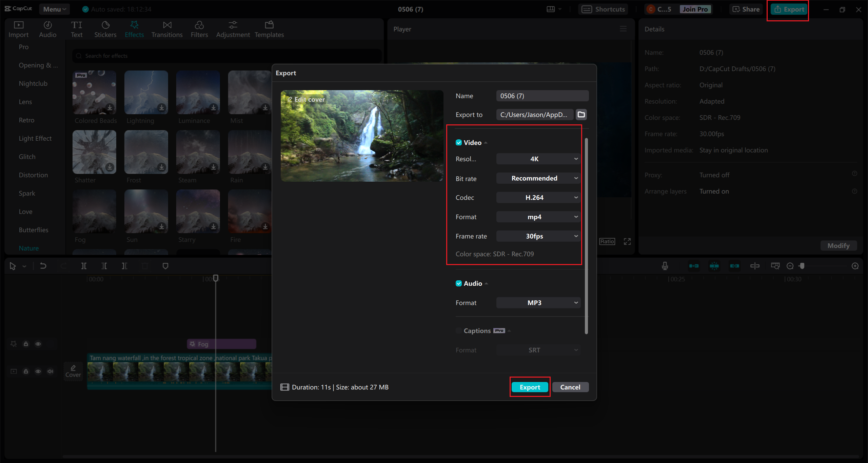Open the Stickers panel
Screen dimensions: 868x463
coord(105,29)
